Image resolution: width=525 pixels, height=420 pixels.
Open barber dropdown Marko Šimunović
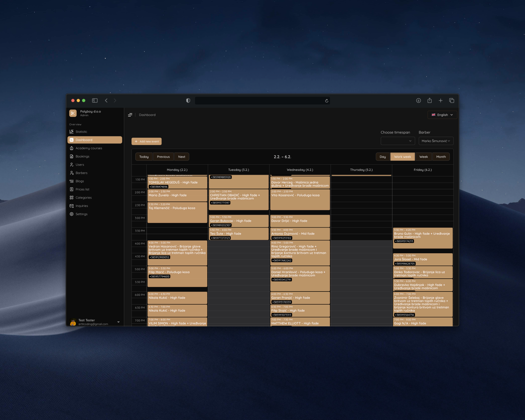(436, 141)
